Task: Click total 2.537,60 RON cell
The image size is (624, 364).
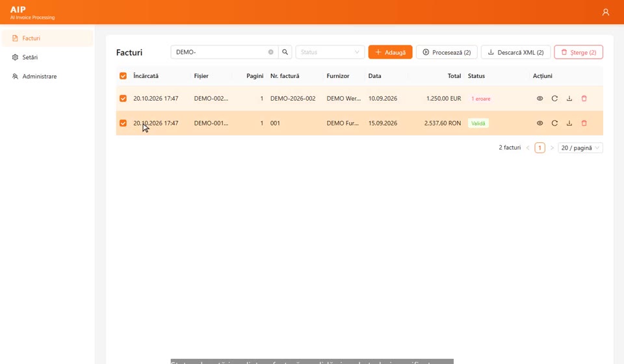Action: point(443,123)
